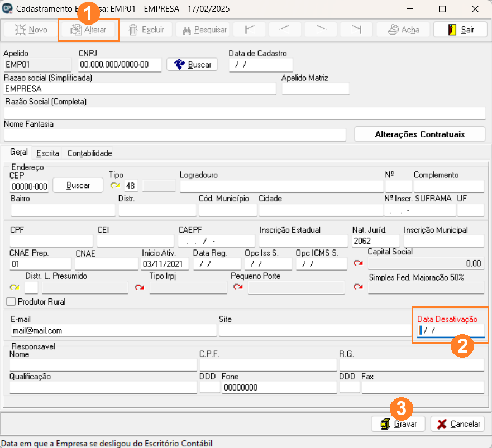Click the Qualificação field

tap(103, 388)
